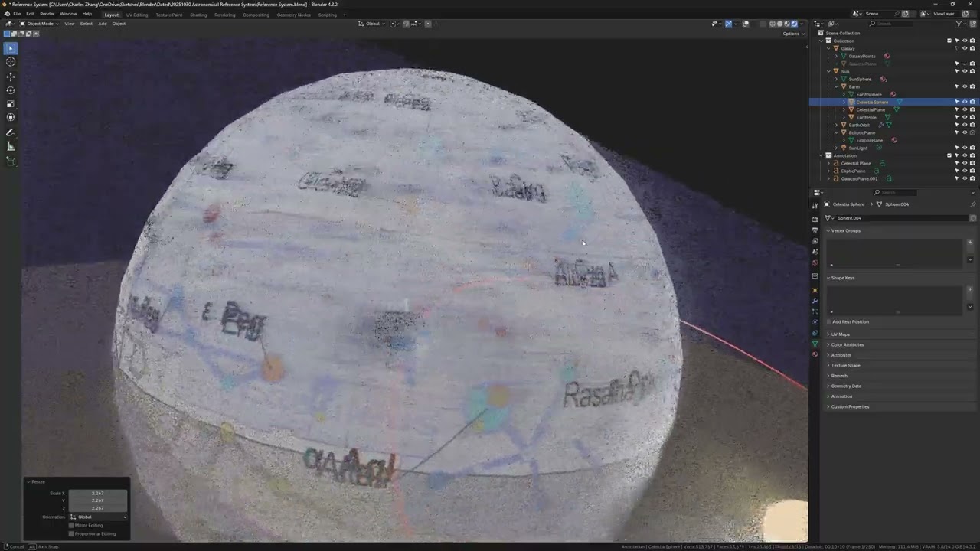Open the World properties tab
The image size is (980, 551).
coord(815,262)
